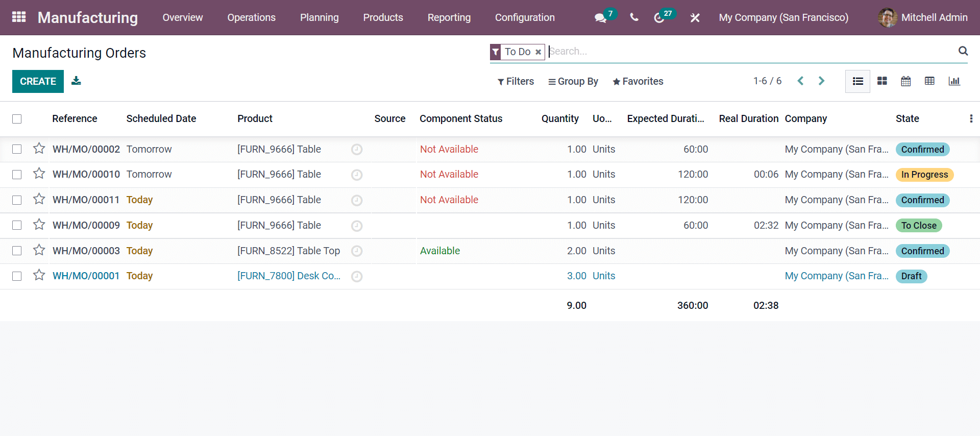Open the activities clock icon
Image resolution: width=980 pixels, height=436 pixels.
tap(659, 18)
